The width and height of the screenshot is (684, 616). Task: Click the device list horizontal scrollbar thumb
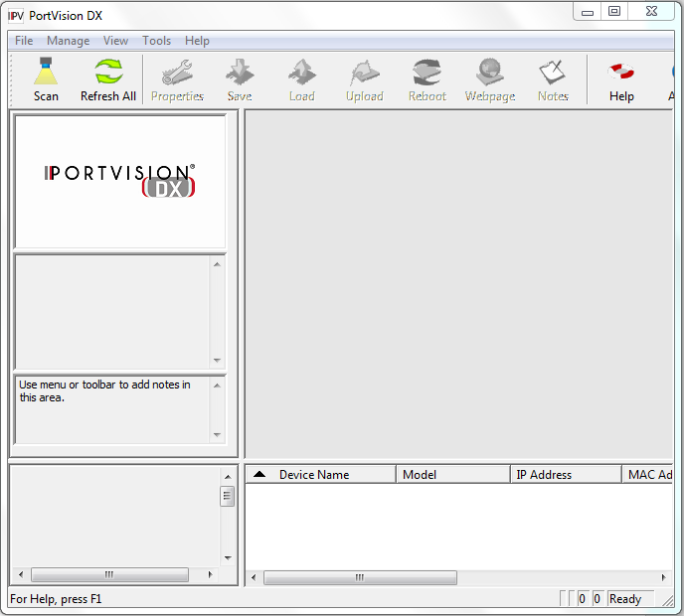pyautogui.click(x=360, y=577)
